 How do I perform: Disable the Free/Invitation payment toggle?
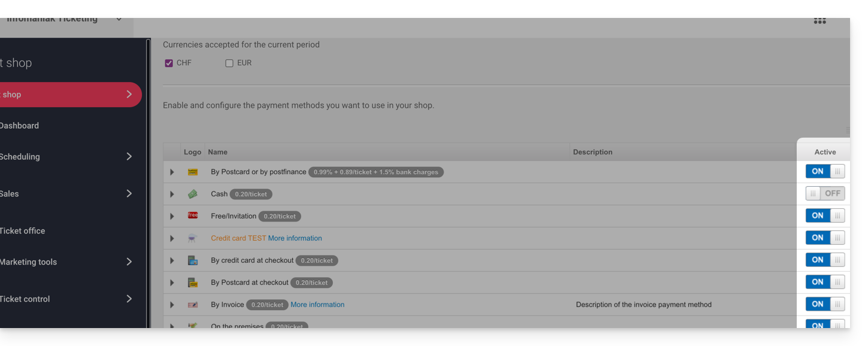(825, 216)
